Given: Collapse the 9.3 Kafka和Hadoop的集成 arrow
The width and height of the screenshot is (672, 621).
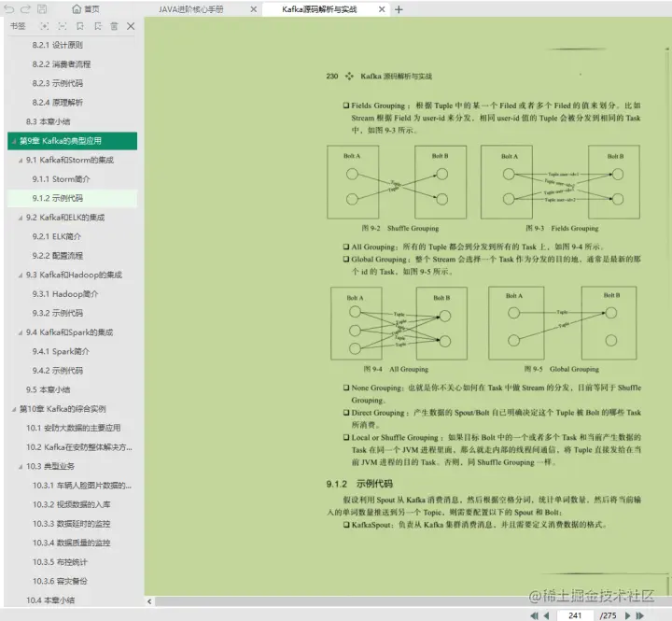Looking at the screenshot, I should (21, 275).
